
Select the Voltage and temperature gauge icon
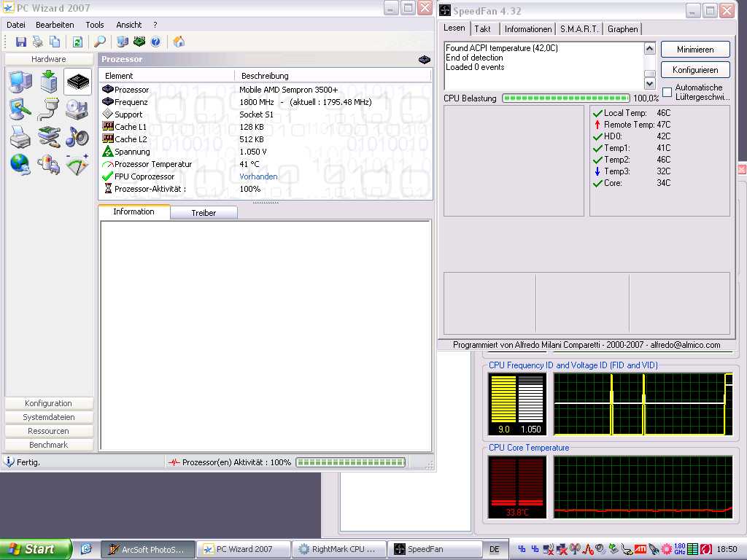[77, 165]
